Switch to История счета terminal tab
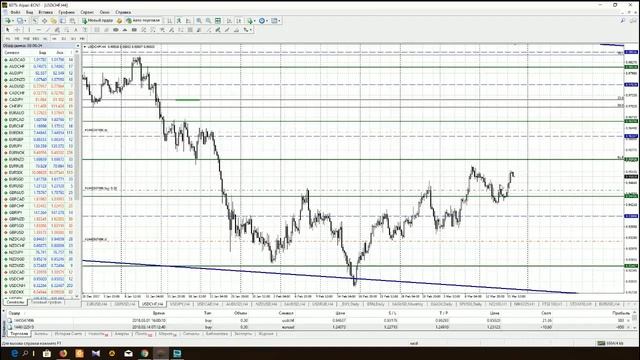Screen dimensions: 640x360 [68, 334]
